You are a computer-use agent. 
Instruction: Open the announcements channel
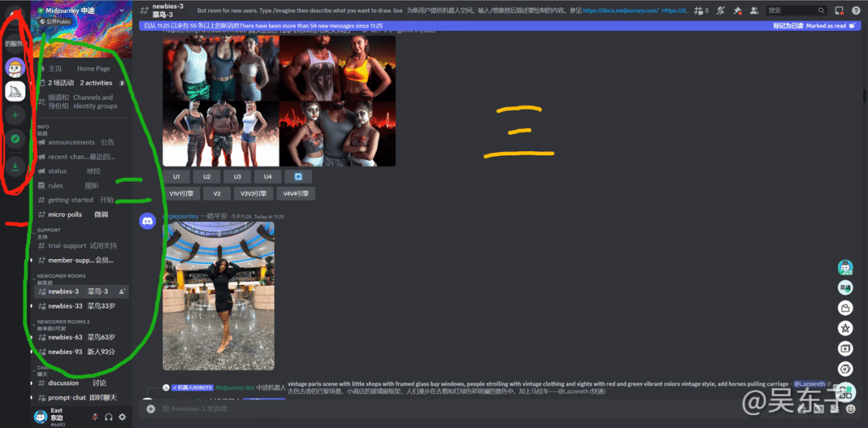click(x=81, y=142)
